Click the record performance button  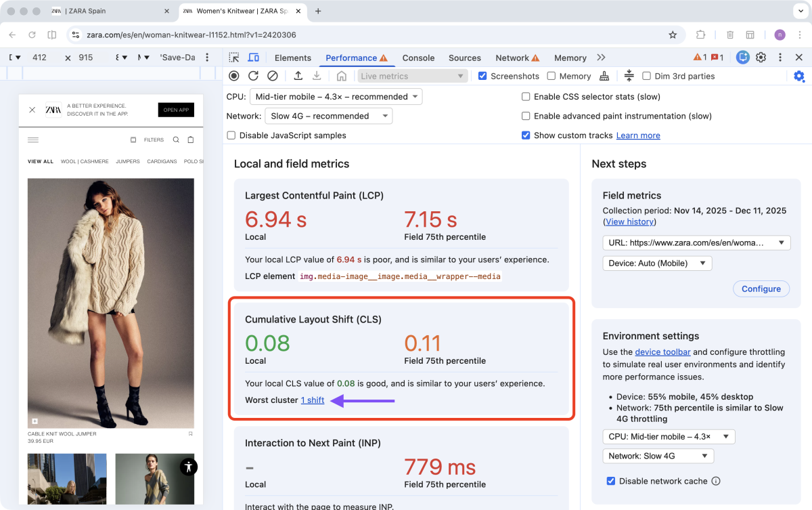[233, 76]
